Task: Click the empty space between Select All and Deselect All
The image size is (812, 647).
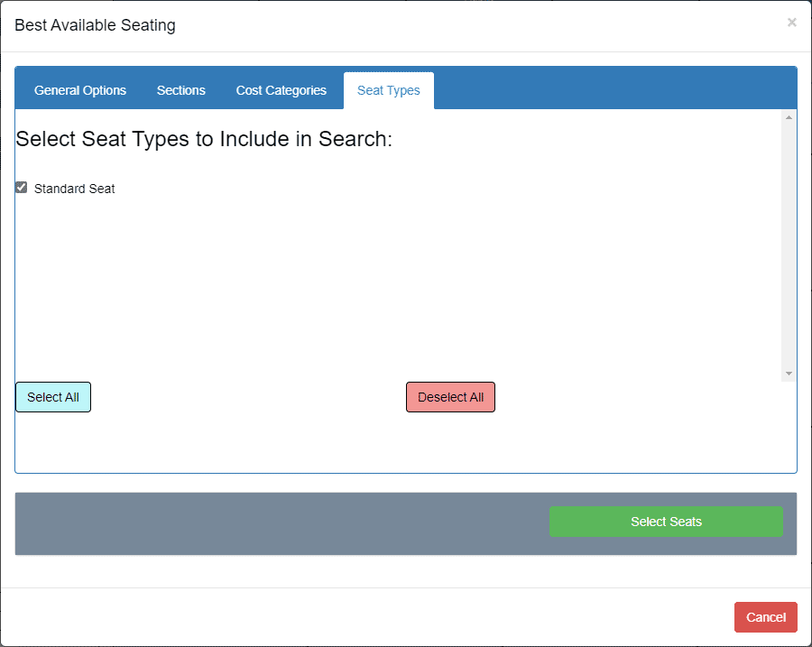Action: 249,397
